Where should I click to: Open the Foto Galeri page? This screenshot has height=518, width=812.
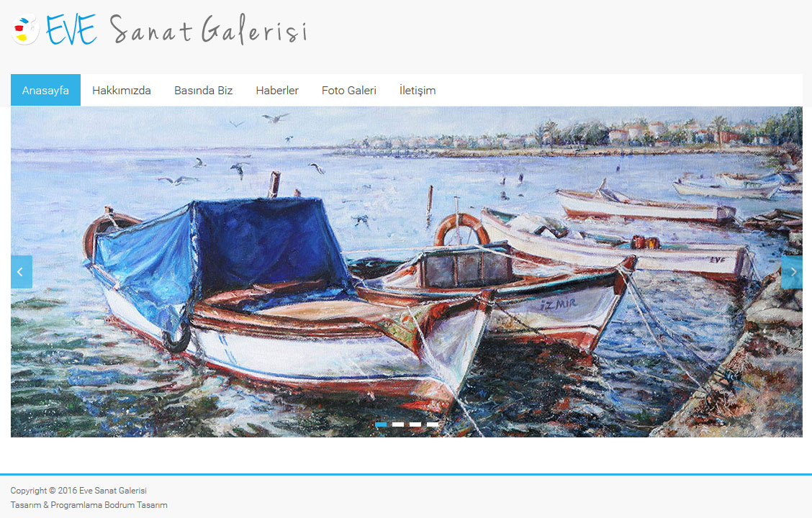349,90
